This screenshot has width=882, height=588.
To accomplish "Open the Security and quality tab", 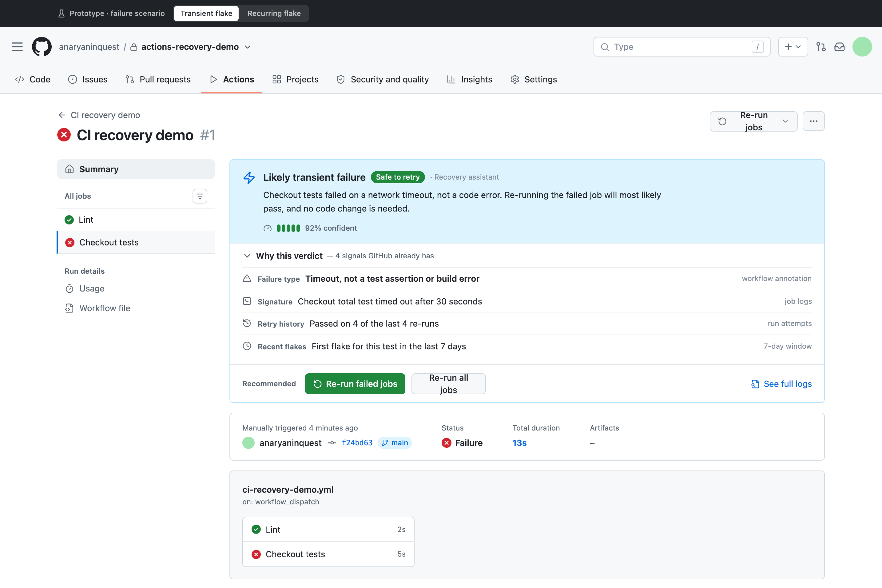I will click(x=383, y=80).
